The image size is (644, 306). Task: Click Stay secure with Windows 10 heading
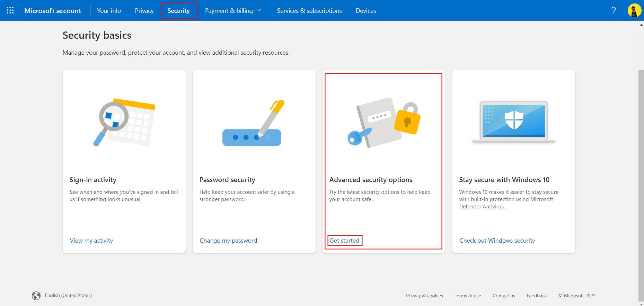[504, 180]
